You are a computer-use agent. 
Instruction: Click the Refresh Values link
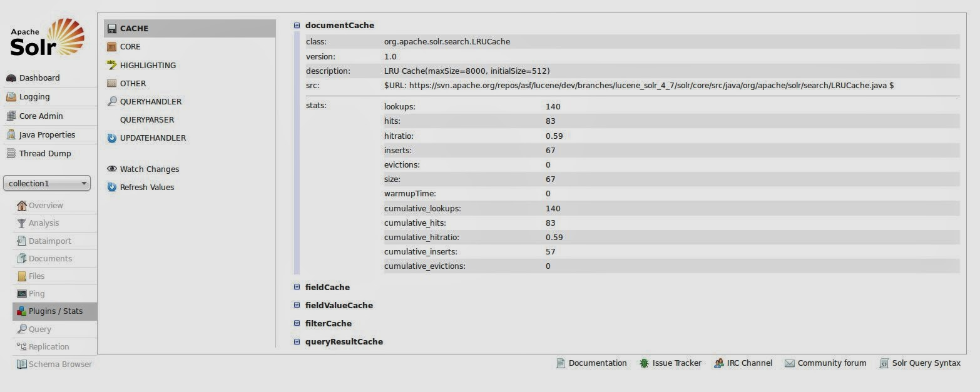click(x=147, y=187)
